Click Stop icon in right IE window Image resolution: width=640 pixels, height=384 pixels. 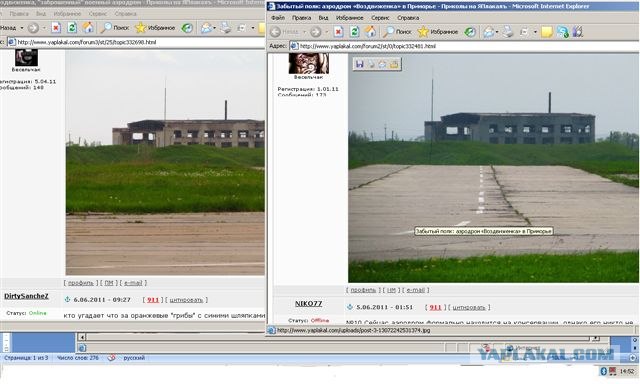(338, 32)
